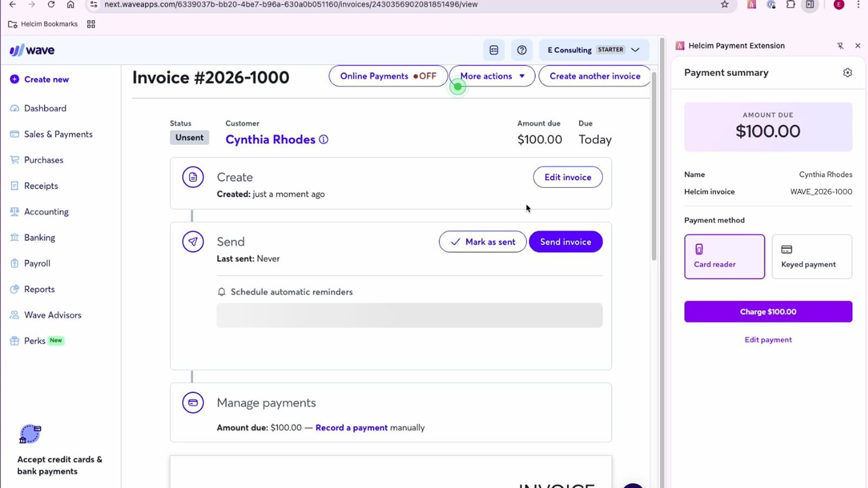This screenshot has height=488, width=868.
Task: Pin the Helcim Payment Extension panel
Action: (840, 46)
